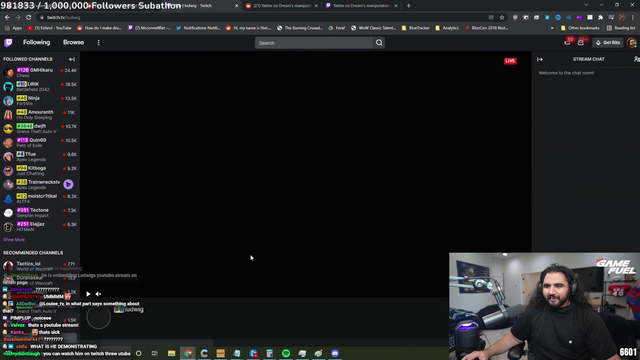Image resolution: width=640 pixels, height=360 pixels.
Task: Click the magnifier search button
Action: click(x=379, y=43)
